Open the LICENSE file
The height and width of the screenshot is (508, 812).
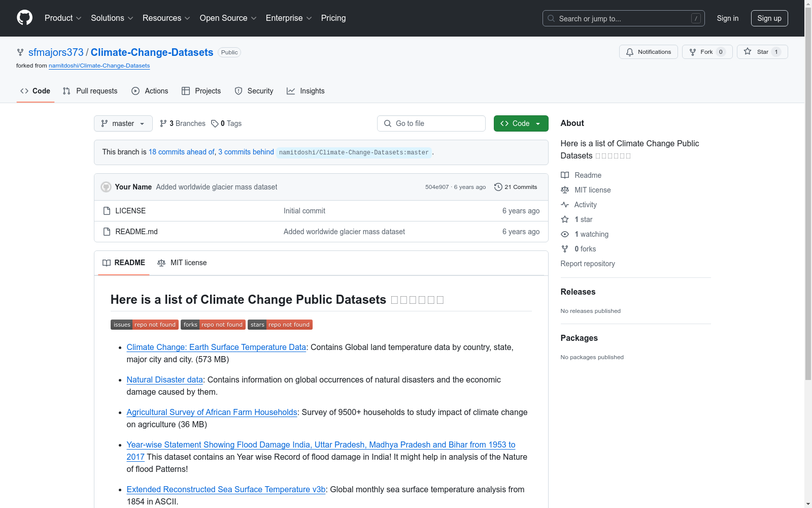(130, 211)
